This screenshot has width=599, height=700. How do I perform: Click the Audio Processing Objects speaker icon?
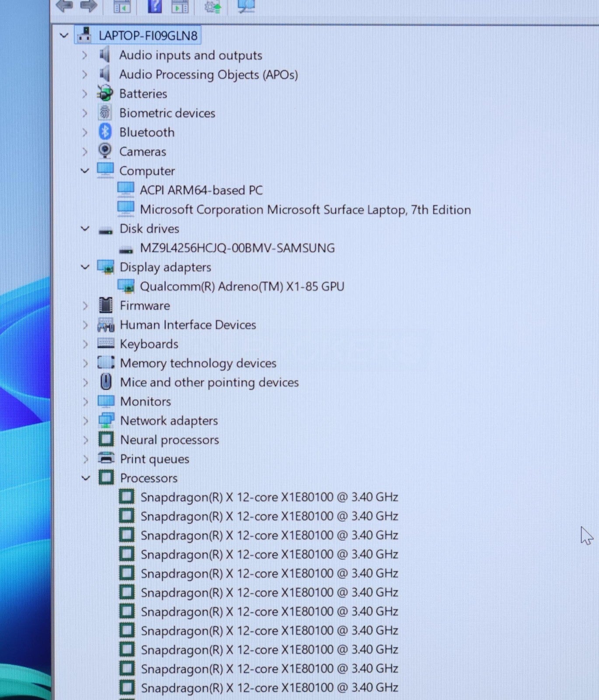[x=104, y=74]
